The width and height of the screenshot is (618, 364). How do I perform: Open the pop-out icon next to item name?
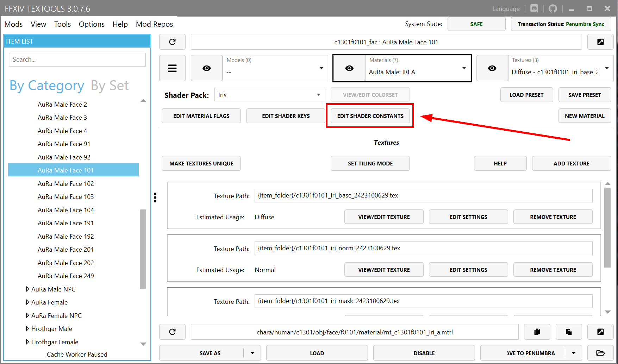(600, 42)
